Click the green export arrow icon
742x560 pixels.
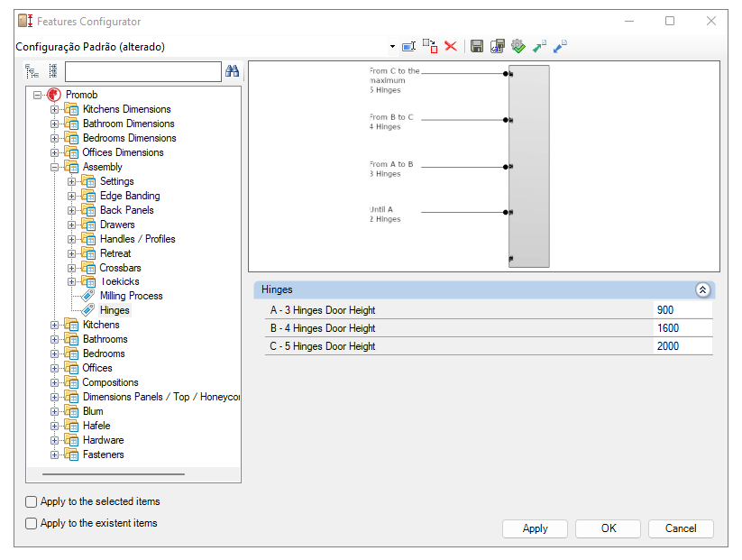tap(539, 46)
